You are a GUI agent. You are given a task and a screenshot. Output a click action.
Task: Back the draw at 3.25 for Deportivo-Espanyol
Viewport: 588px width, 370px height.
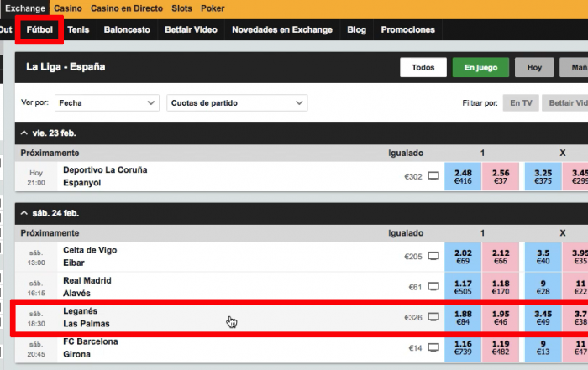point(543,176)
